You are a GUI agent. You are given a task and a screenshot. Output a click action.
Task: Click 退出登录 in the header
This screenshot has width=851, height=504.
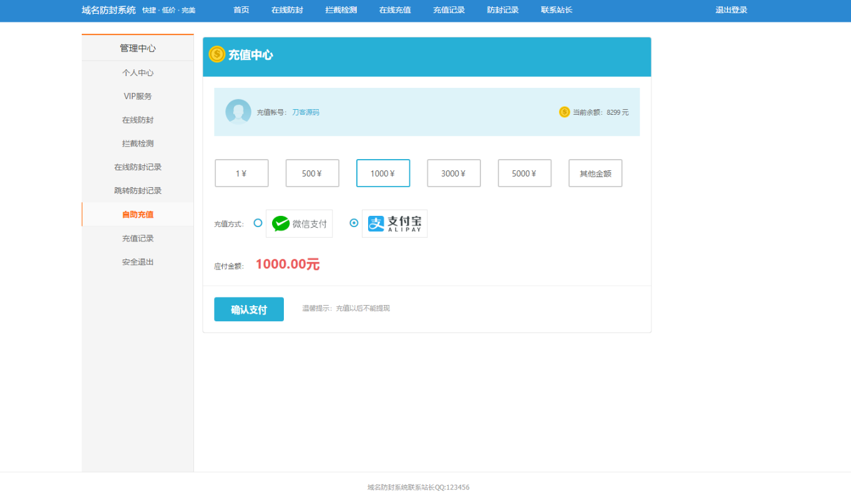pos(731,10)
